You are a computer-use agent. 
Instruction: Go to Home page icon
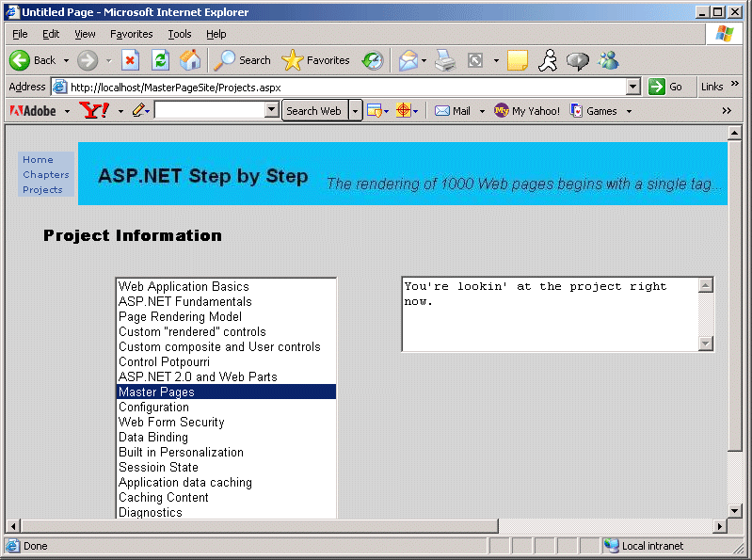(x=190, y=60)
